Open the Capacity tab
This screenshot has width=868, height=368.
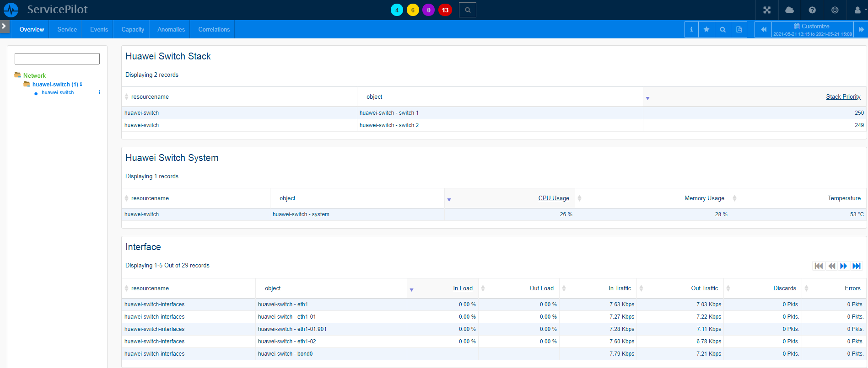(133, 30)
